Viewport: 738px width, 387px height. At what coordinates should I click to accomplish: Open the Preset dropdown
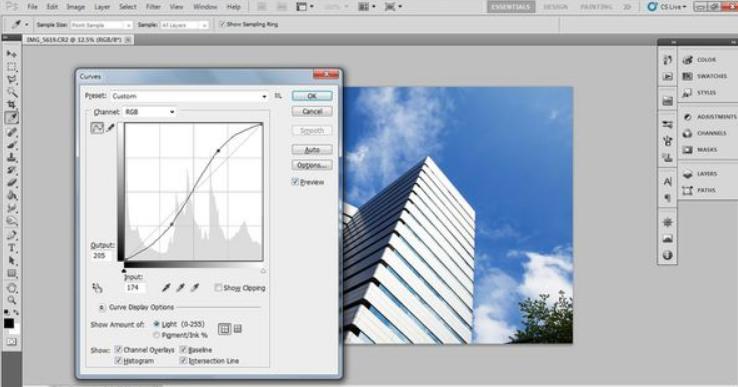pyautogui.click(x=189, y=96)
